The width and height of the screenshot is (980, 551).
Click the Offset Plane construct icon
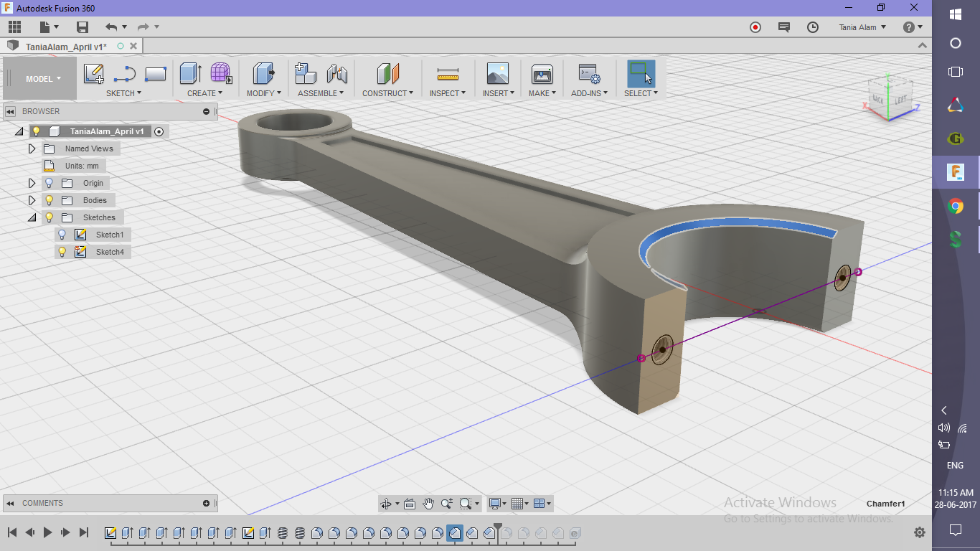[387, 74]
